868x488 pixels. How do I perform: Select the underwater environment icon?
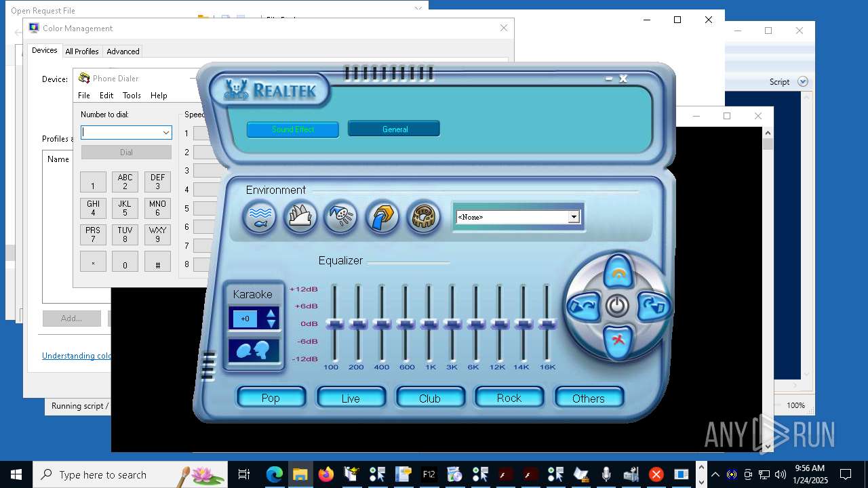(260, 218)
